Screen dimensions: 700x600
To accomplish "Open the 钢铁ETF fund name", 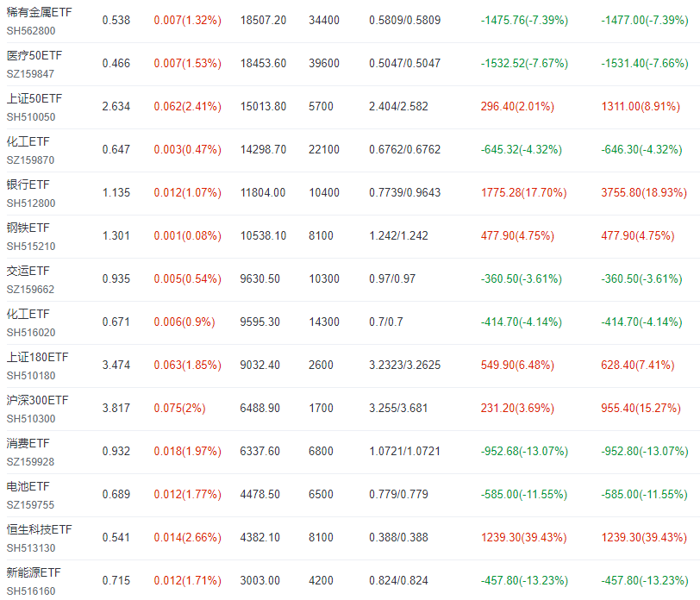I will pyautogui.click(x=28, y=228).
